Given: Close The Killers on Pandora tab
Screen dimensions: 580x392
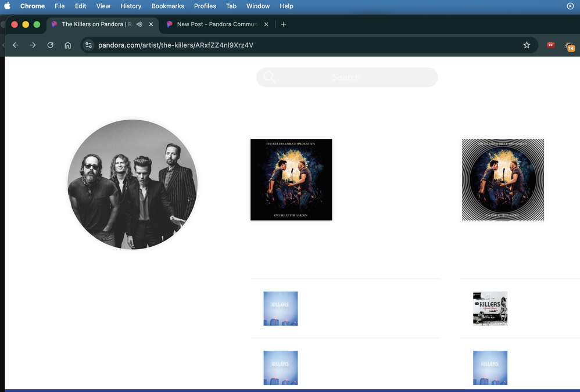Looking at the screenshot, I should (x=151, y=24).
